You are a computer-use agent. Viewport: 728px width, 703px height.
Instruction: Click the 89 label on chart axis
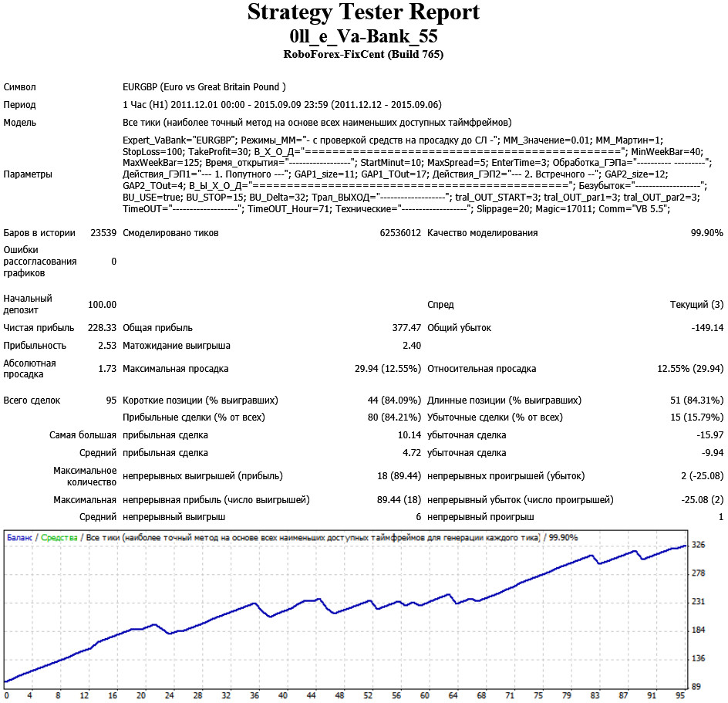pos(696,686)
